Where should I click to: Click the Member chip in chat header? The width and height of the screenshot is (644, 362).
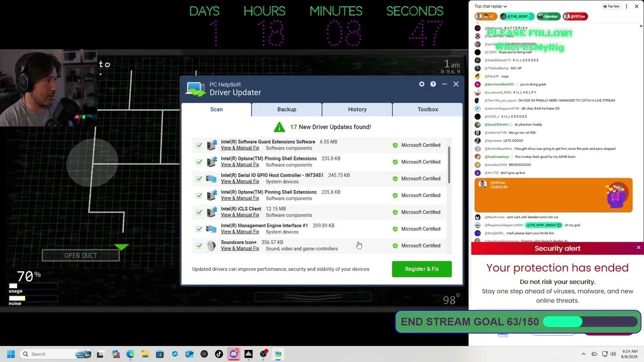pos(548,17)
